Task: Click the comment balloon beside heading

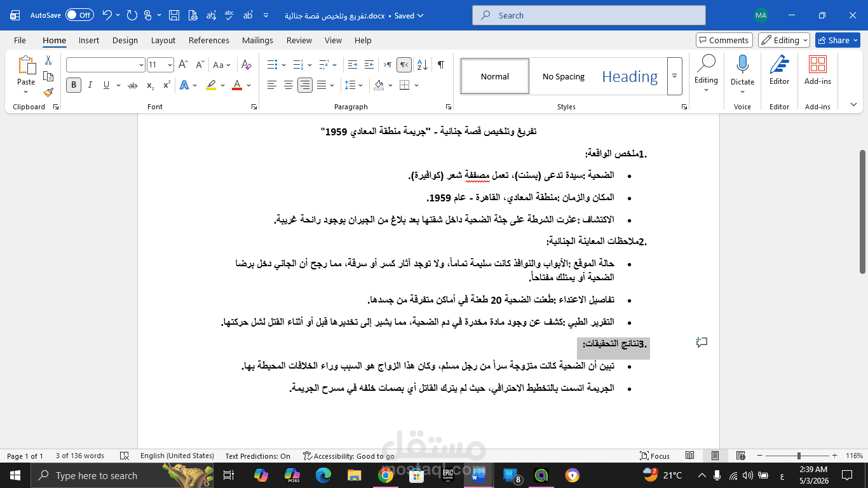Action: [x=702, y=342]
